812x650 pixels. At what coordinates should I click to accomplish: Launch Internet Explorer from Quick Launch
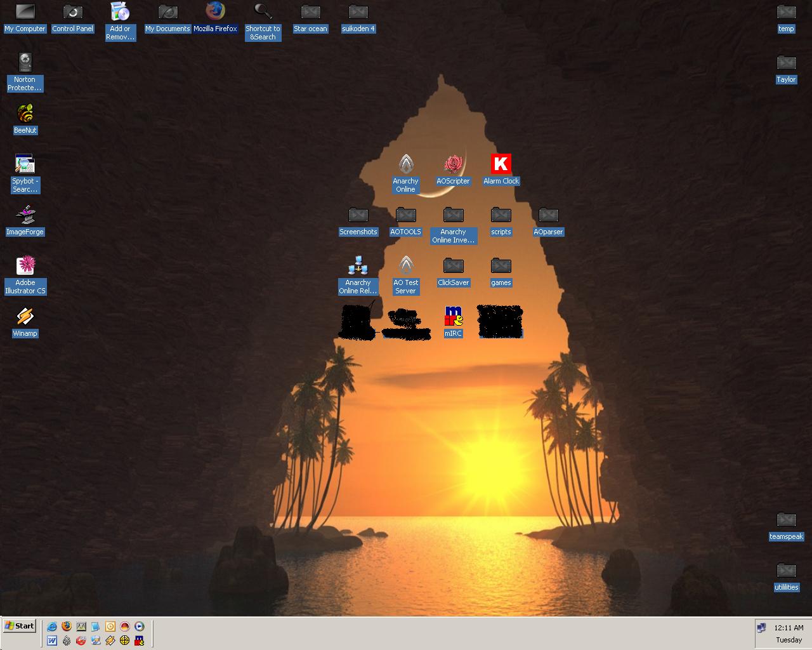52,627
